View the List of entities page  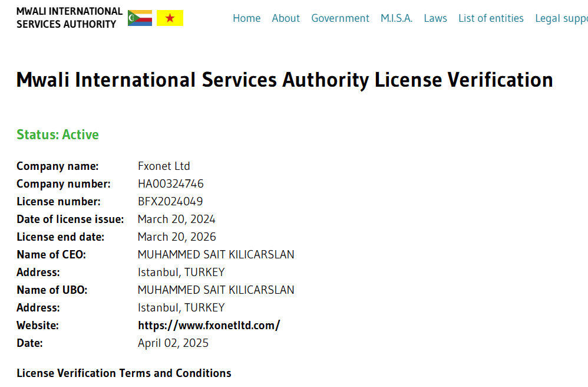click(491, 18)
